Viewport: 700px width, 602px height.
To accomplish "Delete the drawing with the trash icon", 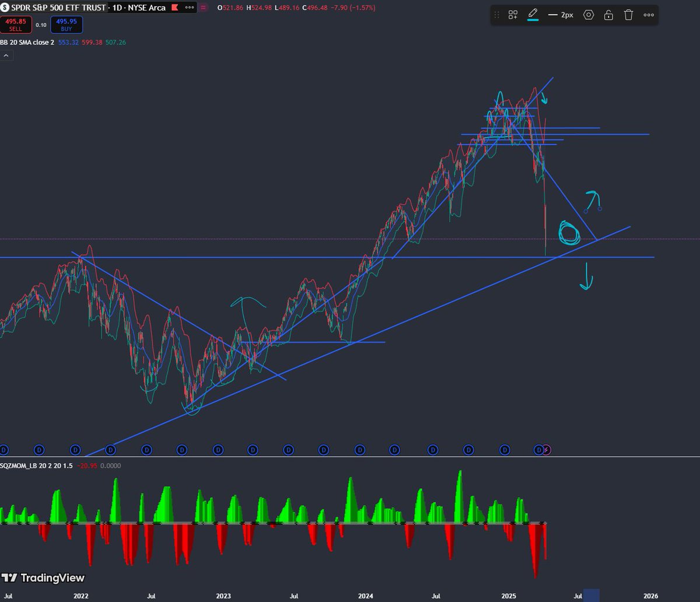I will 628,15.
